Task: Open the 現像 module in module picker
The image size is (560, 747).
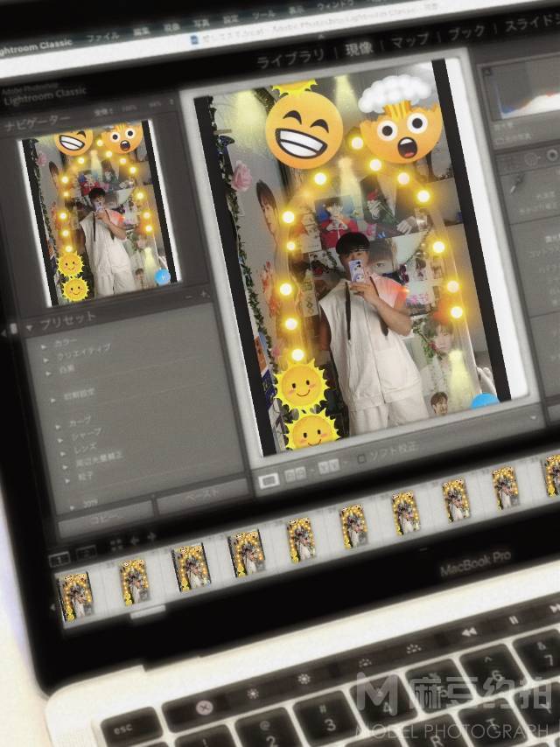Action: tap(360, 48)
